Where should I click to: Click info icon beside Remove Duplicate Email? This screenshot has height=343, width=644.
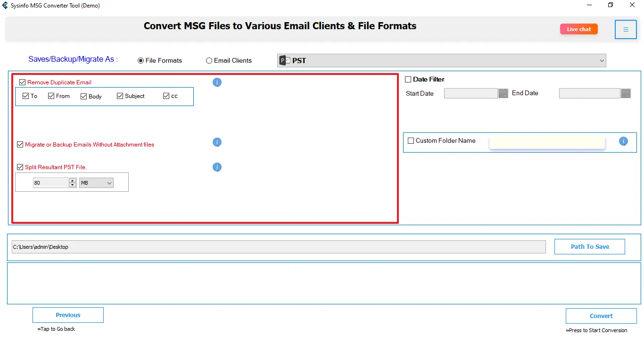(x=217, y=82)
